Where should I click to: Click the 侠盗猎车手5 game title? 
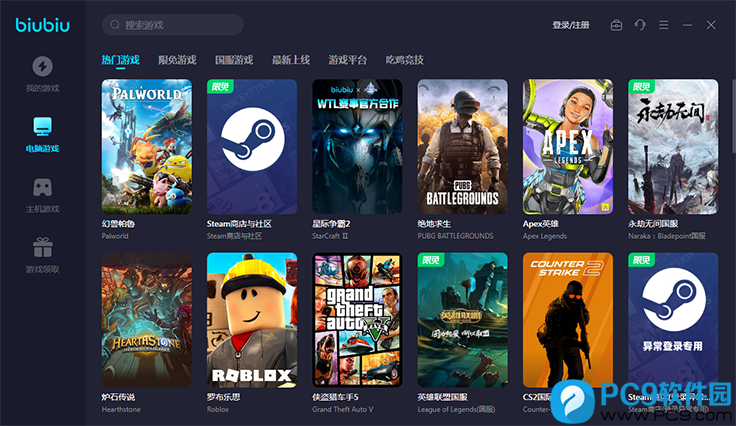click(x=335, y=397)
